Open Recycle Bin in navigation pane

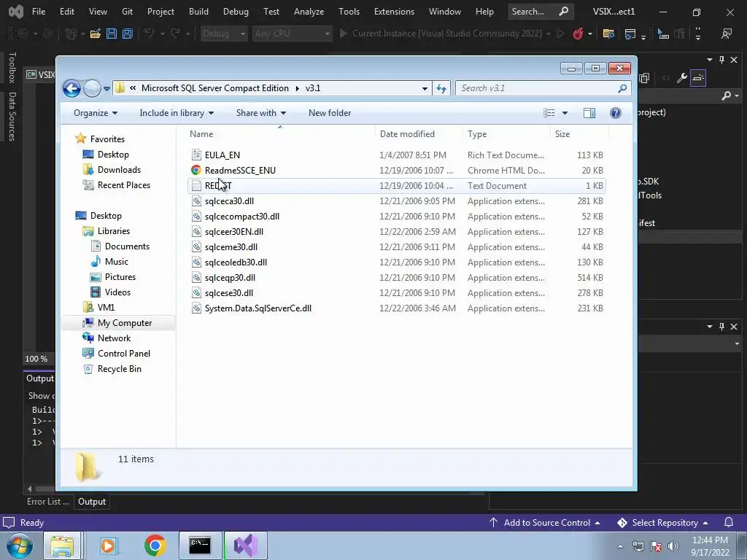click(120, 368)
